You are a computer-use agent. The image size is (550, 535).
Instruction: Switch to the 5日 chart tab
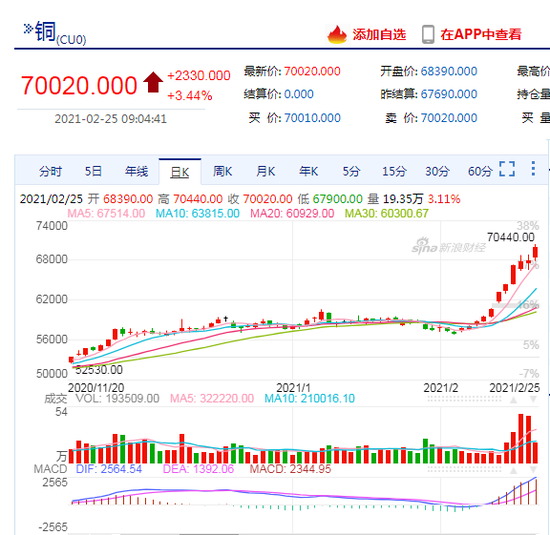click(x=93, y=172)
